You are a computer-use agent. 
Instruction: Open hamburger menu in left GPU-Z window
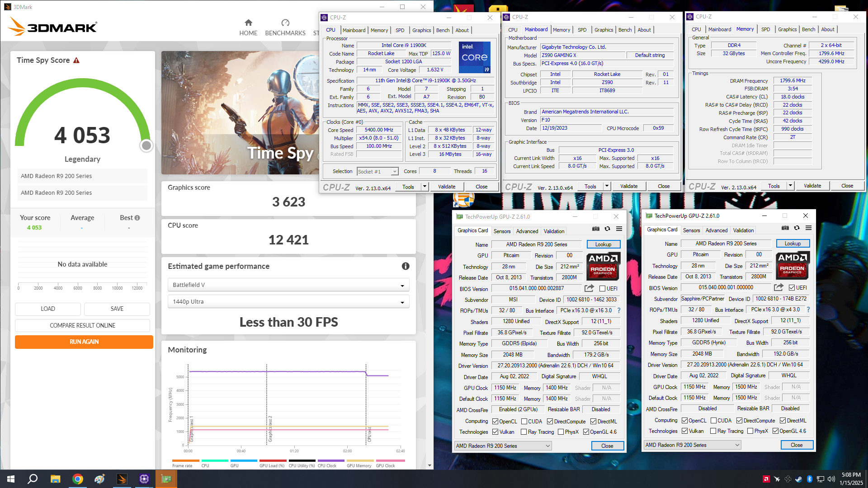pos(619,229)
